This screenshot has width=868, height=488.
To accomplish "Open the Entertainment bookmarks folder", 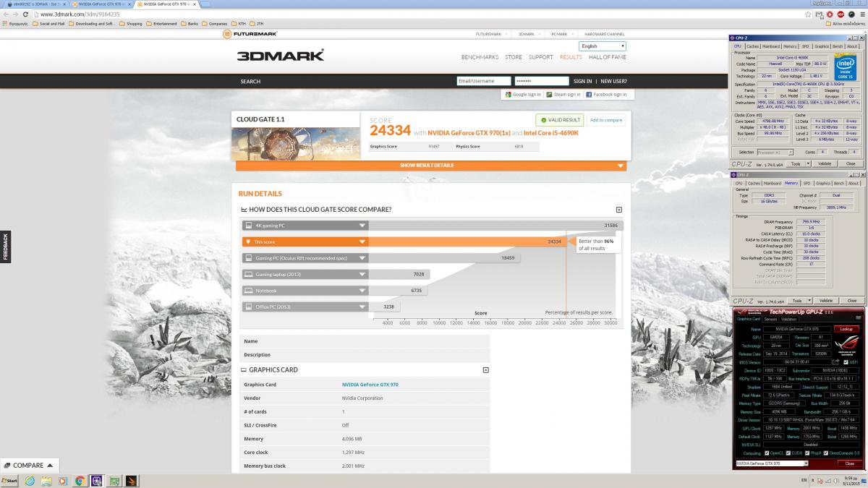I will (x=162, y=23).
